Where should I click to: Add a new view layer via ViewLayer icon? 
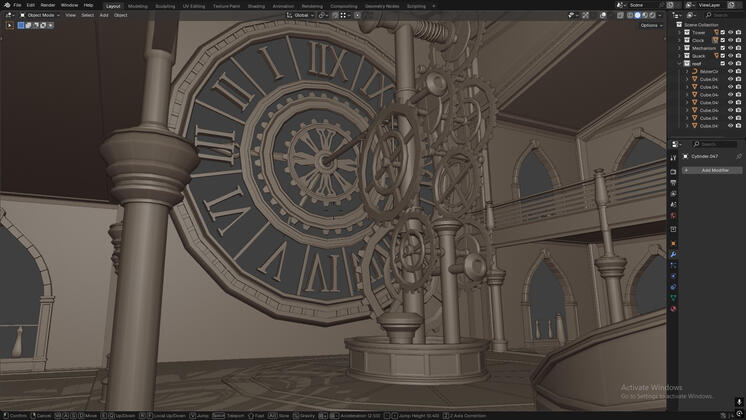pyautogui.click(x=731, y=5)
